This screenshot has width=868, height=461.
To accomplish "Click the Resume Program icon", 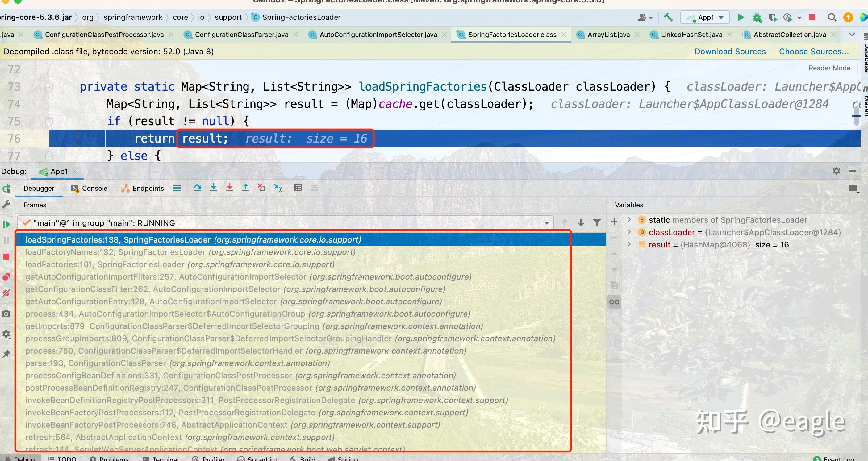I will click(x=6, y=224).
